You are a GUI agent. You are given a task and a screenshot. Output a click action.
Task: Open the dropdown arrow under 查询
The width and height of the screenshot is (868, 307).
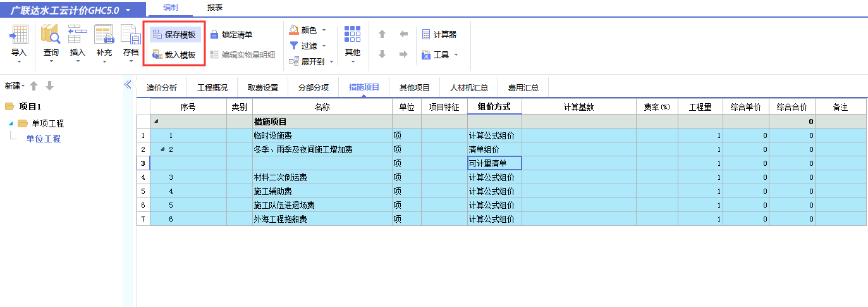click(x=51, y=61)
